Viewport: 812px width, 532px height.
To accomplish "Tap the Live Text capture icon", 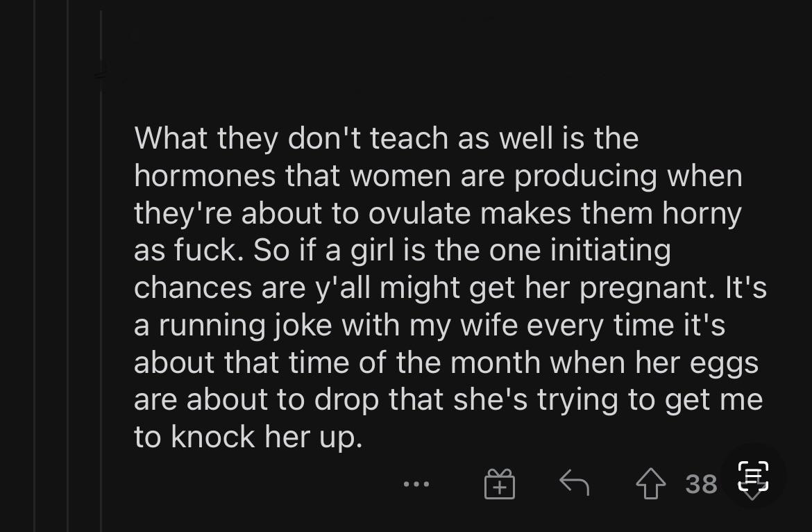I will click(753, 481).
